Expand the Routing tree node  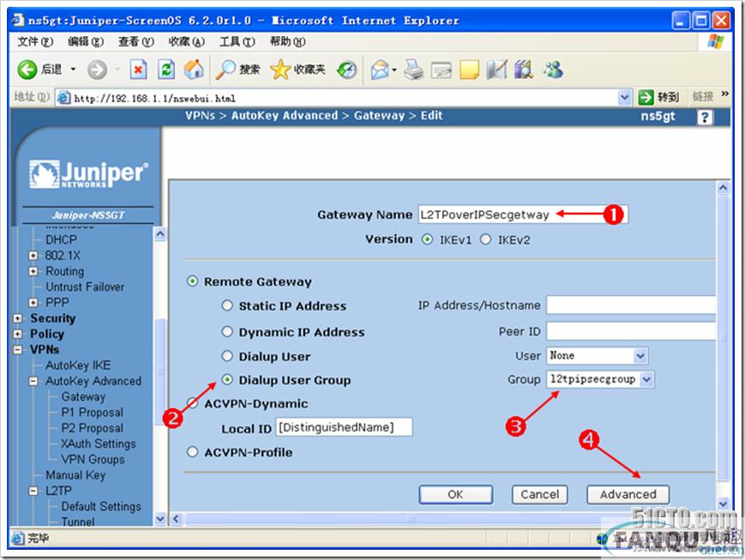pos(33,272)
